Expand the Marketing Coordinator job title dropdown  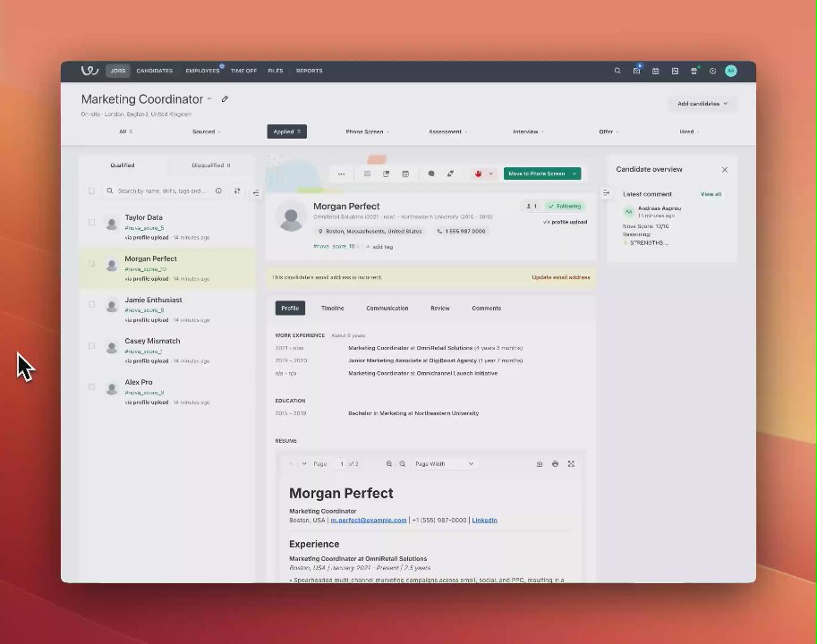[x=209, y=99]
